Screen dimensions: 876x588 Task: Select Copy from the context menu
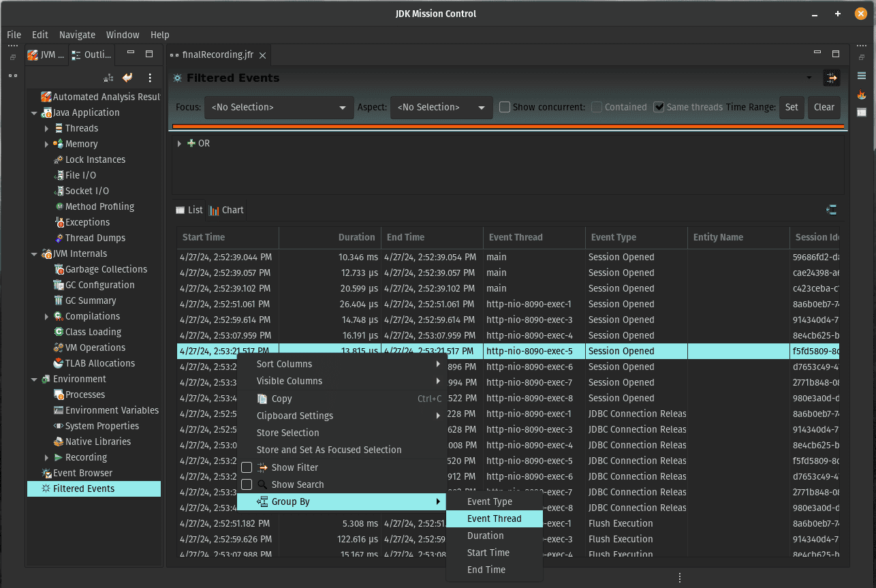[x=341, y=399]
